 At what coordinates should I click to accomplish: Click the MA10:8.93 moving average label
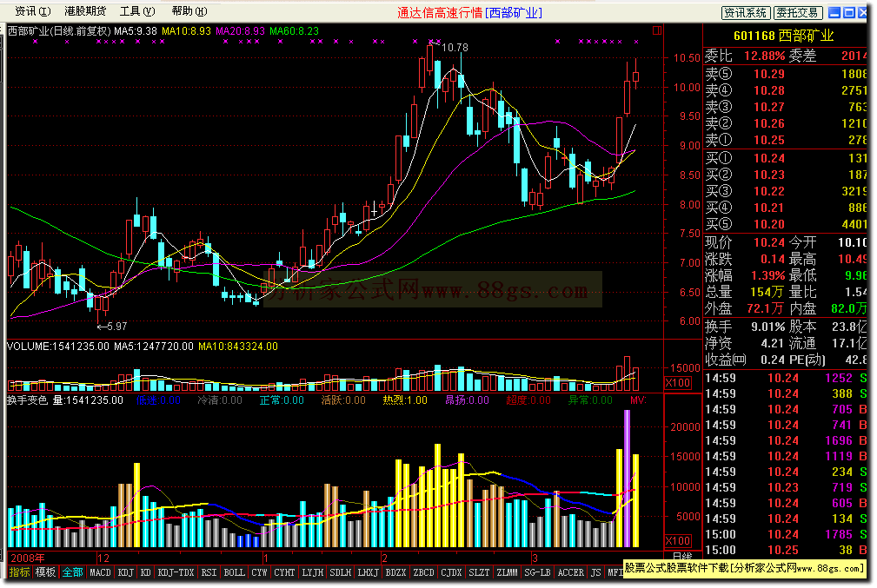point(186,31)
